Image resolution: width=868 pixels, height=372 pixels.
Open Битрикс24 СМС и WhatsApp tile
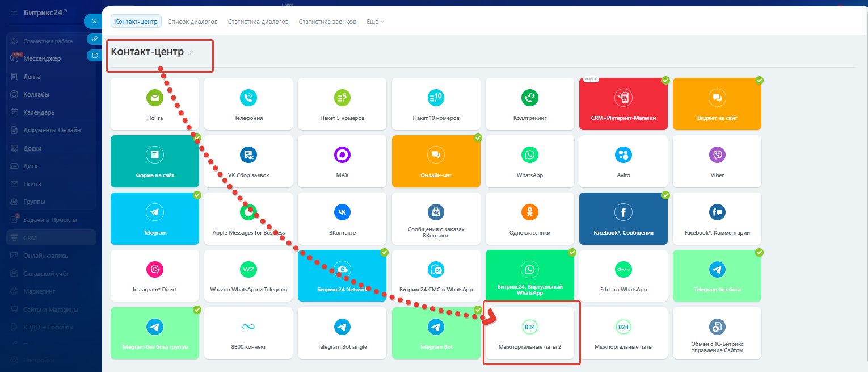point(436,275)
